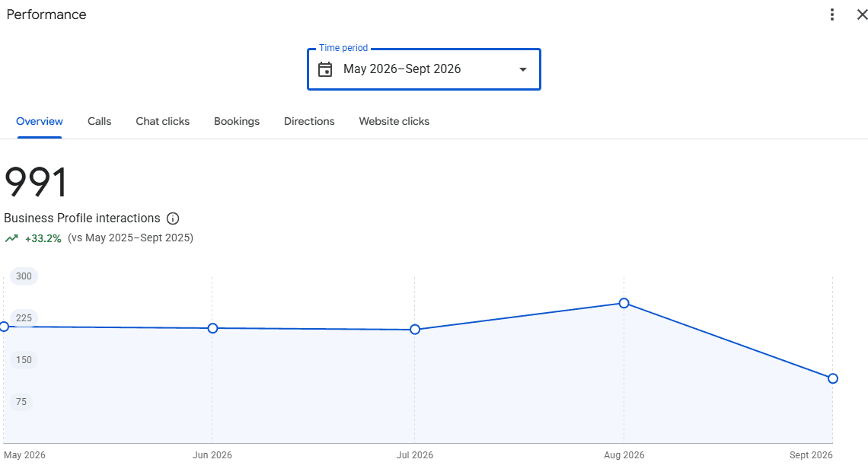Click the 991 interactions total

point(36,182)
